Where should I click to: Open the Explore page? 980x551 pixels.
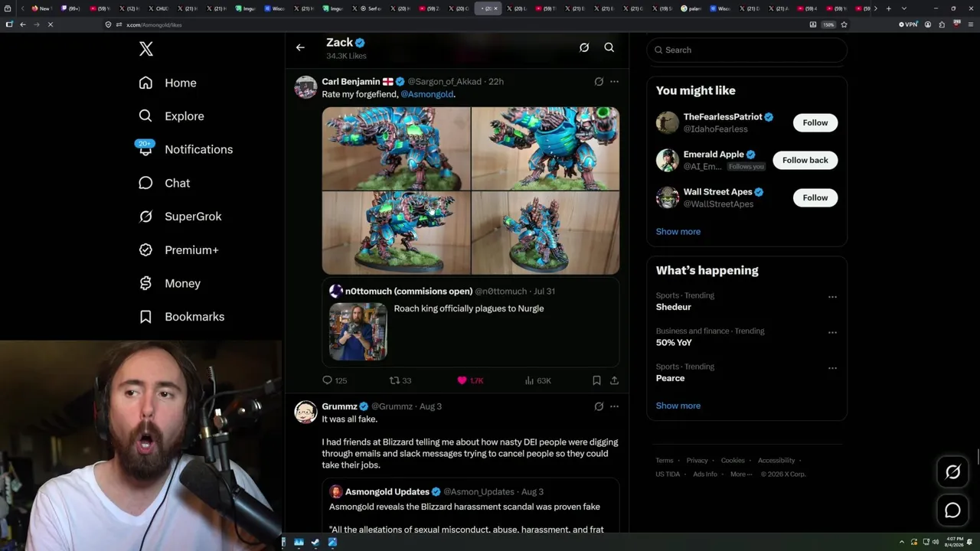coord(171,116)
